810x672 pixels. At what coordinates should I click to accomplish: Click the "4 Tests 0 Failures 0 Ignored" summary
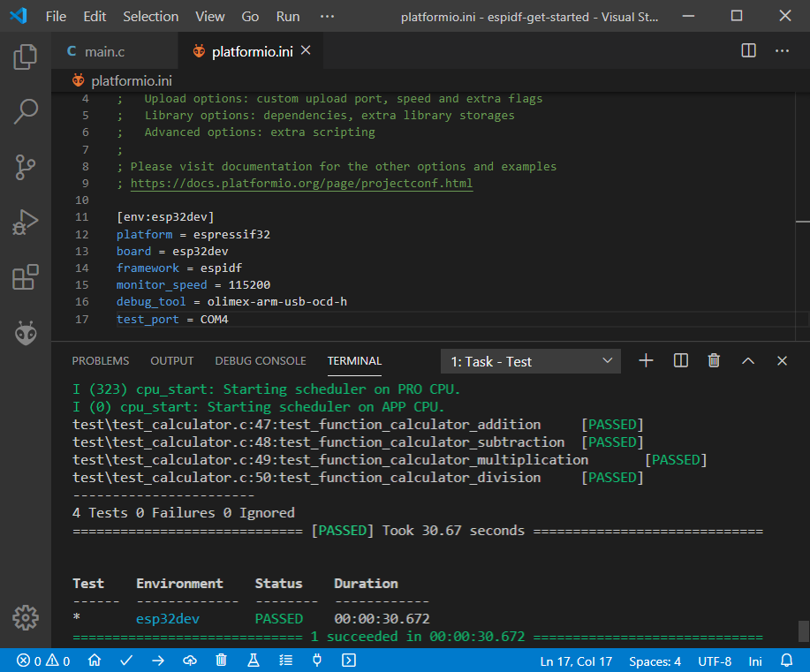(184, 513)
